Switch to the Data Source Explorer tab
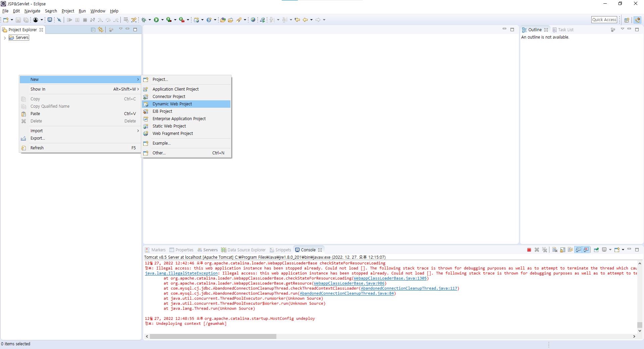Viewport: 644px width, 349px height. pos(243,250)
